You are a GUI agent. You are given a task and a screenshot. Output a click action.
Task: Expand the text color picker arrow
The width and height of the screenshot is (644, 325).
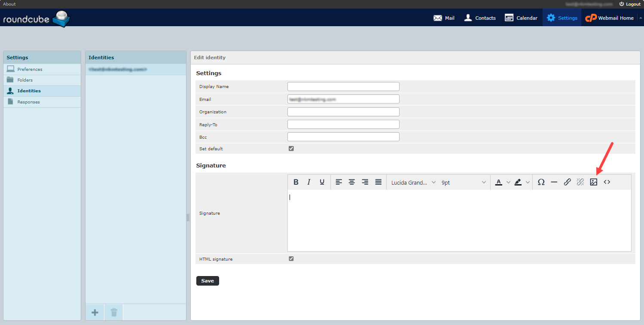(508, 182)
